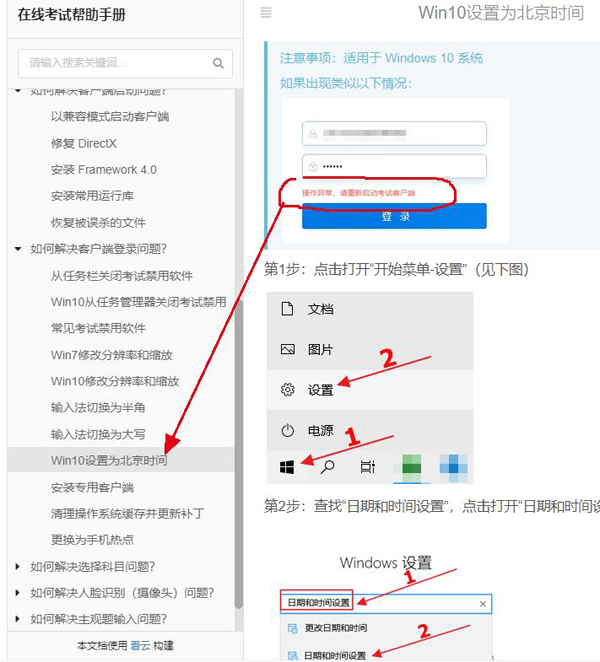Click the X in Windows settings search box

click(x=483, y=604)
